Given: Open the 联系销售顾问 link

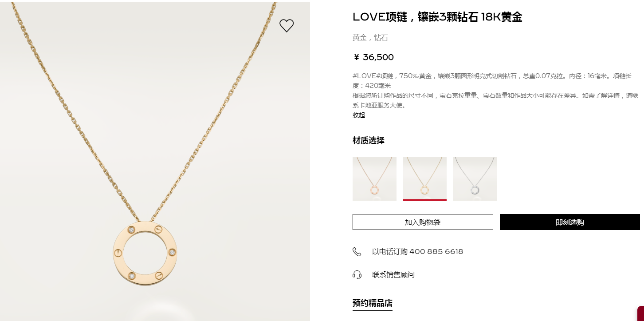Looking at the screenshot, I should (393, 275).
